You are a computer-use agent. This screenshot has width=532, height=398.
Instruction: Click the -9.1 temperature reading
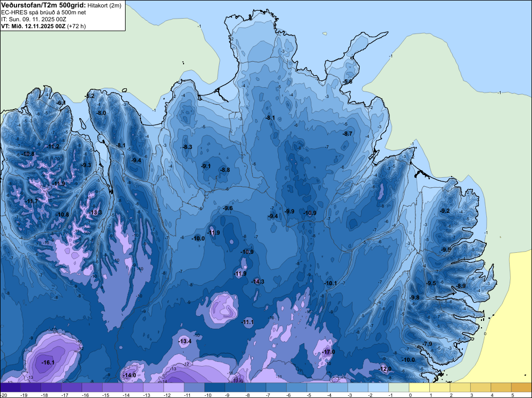click(x=205, y=166)
